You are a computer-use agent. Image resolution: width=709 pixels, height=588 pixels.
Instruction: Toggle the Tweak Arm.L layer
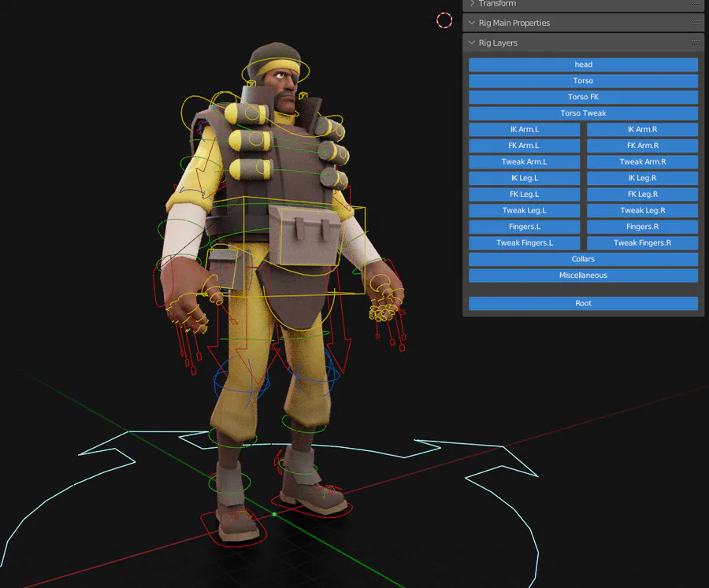(x=525, y=162)
